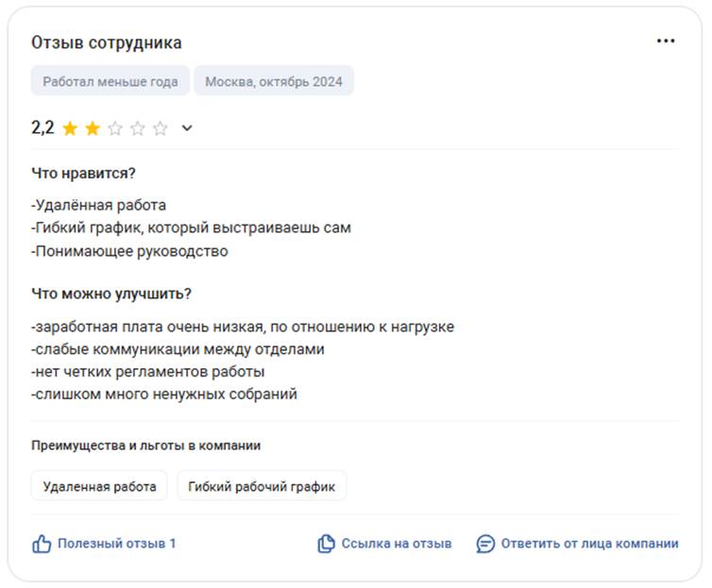Click the Полезный отзыв 1 link text
This screenshot has width=712, height=588.
pyautogui.click(x=117, y=544)
